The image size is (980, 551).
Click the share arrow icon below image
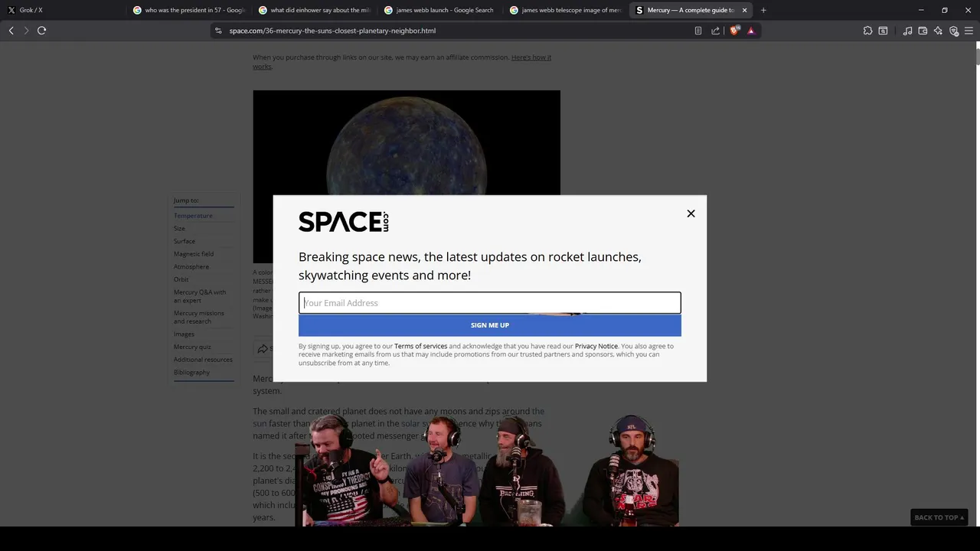pos(263,349)
